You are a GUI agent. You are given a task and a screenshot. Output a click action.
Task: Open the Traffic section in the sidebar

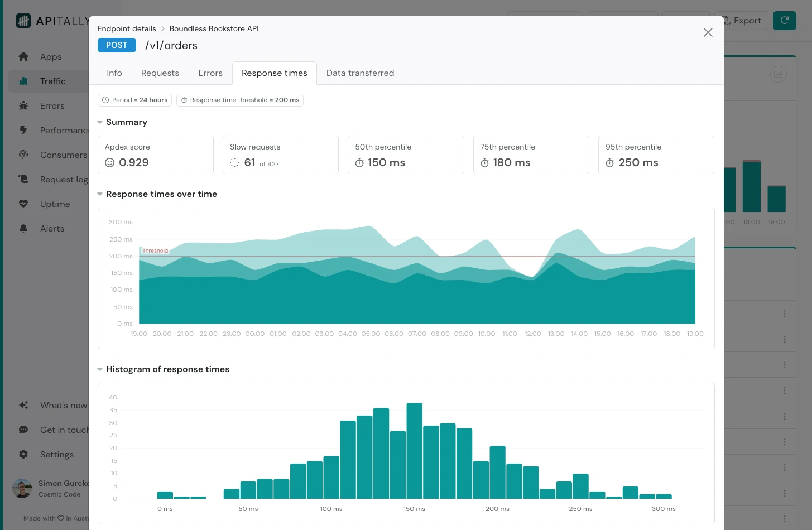pos(53,81)
